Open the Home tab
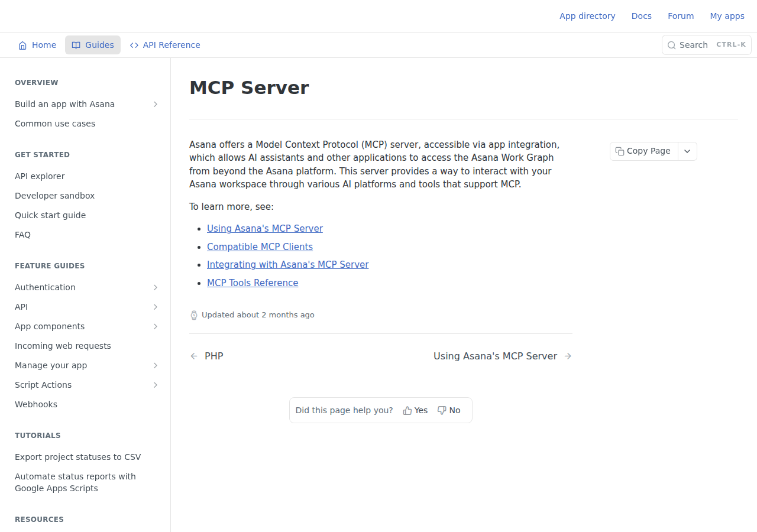 point(37,45)
